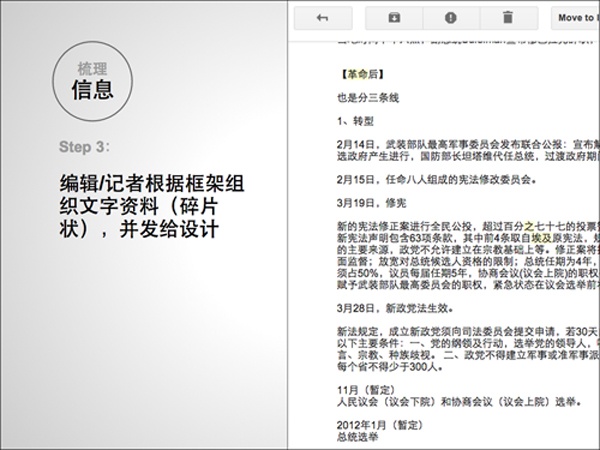
Task: Click the 人民议会（议会下院） election line
Action: tap(460, 402)
